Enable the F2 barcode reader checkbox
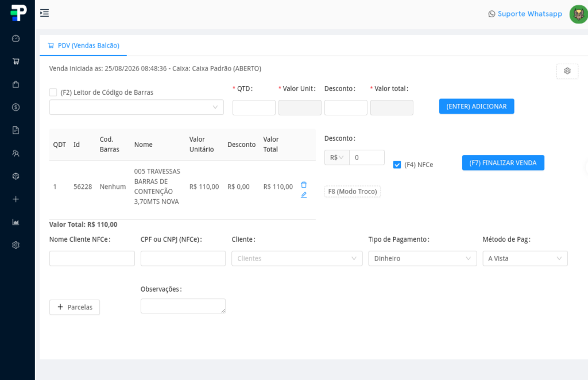Image resolution: width=588 pixels, height=380 pixels. [x=53, y=92]
